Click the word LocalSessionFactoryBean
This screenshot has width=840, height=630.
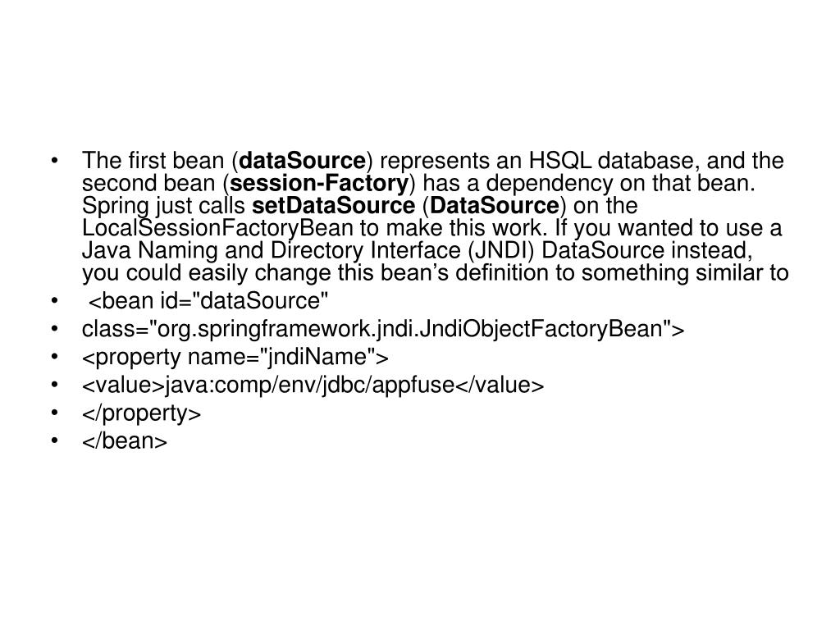(x=217, y=228)
